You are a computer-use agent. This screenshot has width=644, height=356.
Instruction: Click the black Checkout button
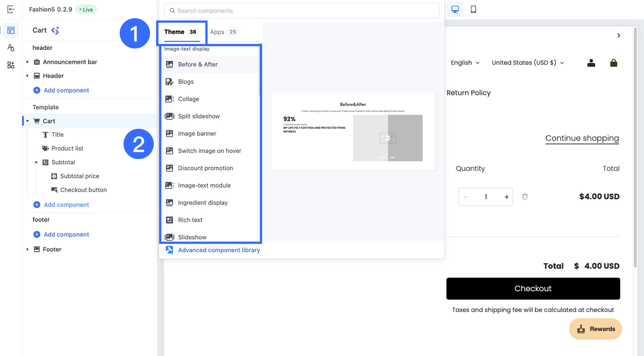[x=533, y=289]
